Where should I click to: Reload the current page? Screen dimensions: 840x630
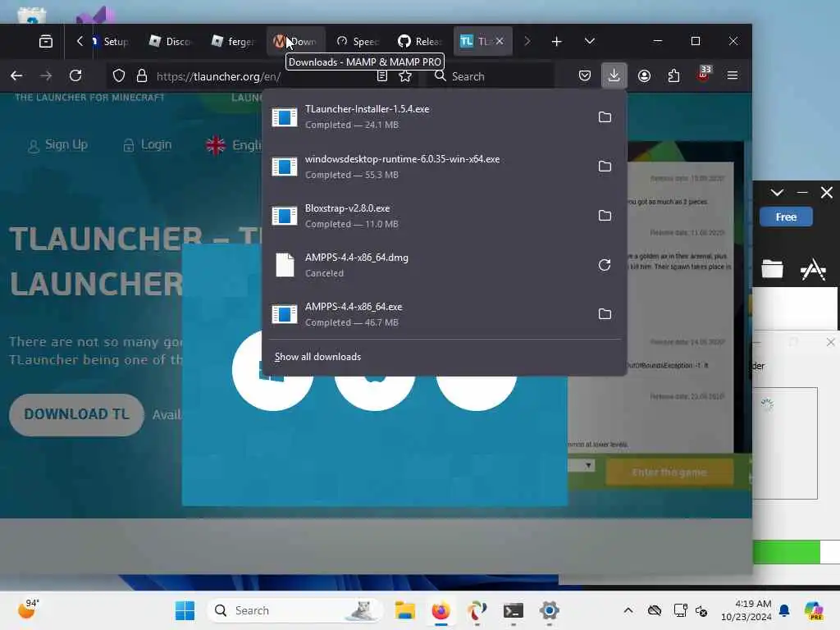[75, 76]
